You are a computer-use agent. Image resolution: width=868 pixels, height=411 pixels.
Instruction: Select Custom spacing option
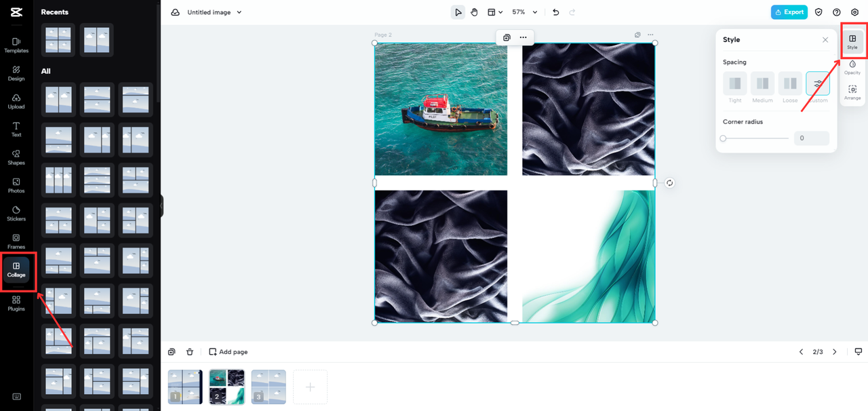(x=818, y=83)
